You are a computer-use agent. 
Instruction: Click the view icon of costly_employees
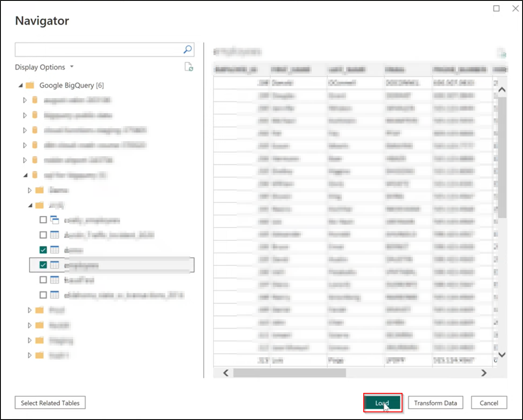[54, 220]
